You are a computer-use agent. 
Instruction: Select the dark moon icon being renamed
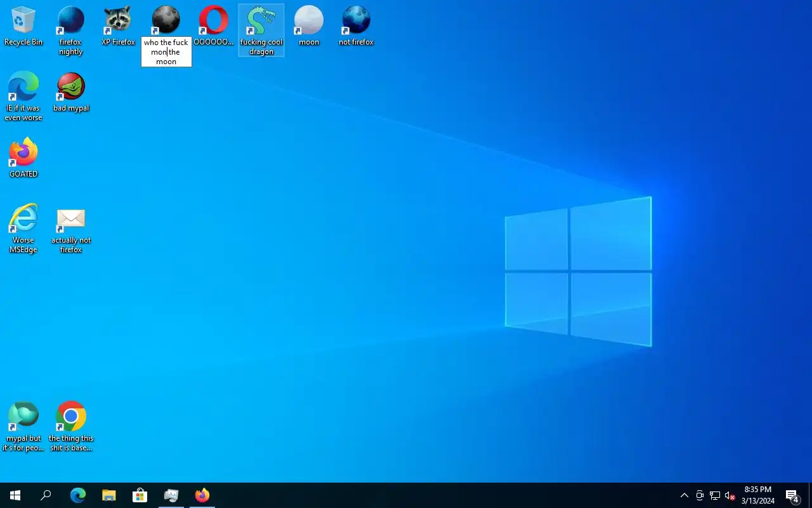[x=166, y=20]
